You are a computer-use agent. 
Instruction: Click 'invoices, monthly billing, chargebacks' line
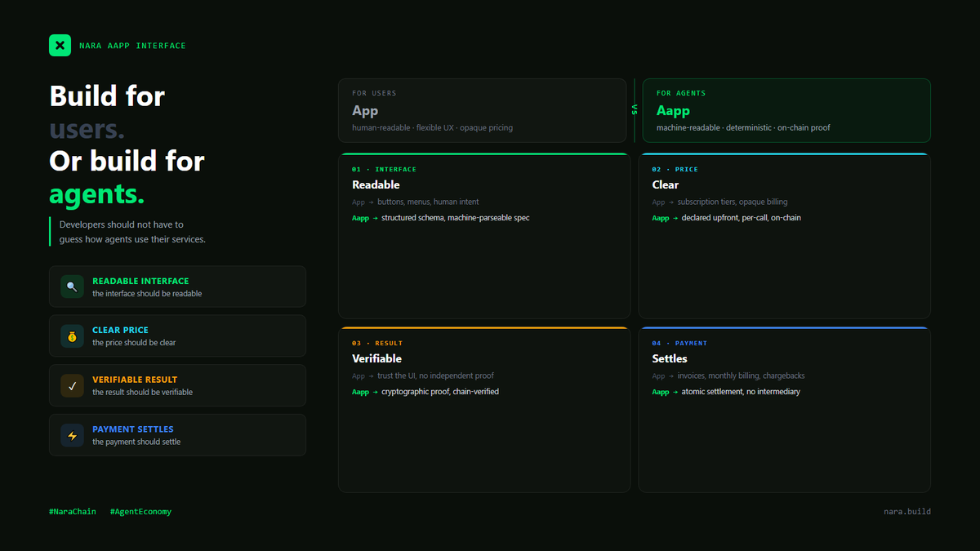(741, 375)
